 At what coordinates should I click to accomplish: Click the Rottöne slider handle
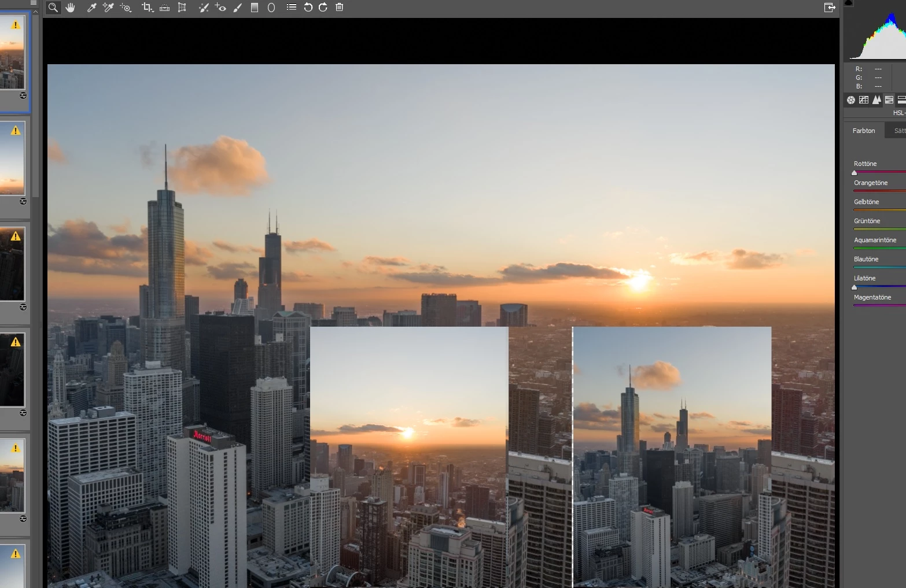coord(855,172)
